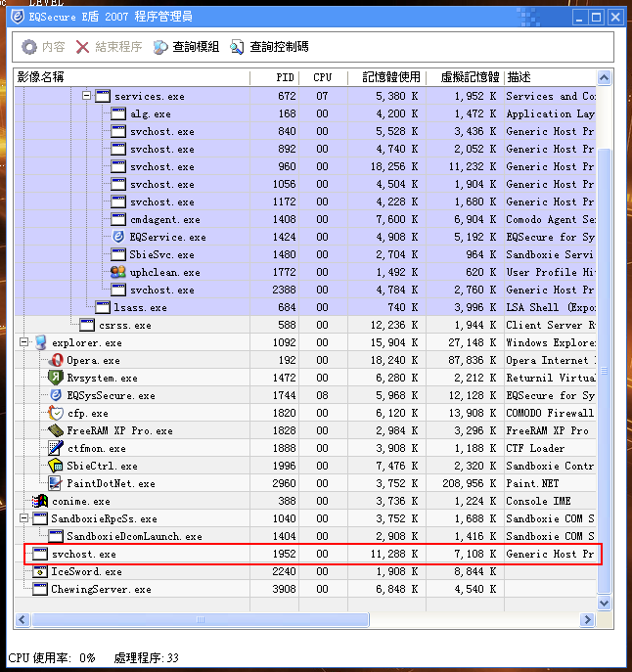The width and height of the screenshot is (632, 672).
Task: Click description 'CTF Loader' text
Action: pyautogui.click(x=535, y=448)
